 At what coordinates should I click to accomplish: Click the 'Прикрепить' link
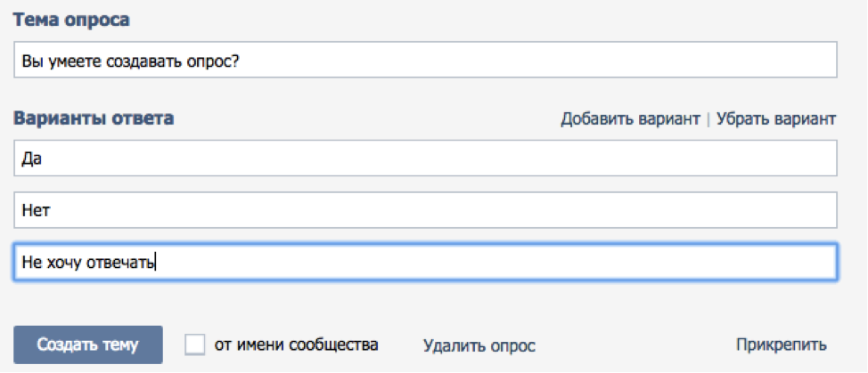click(781, 345)
